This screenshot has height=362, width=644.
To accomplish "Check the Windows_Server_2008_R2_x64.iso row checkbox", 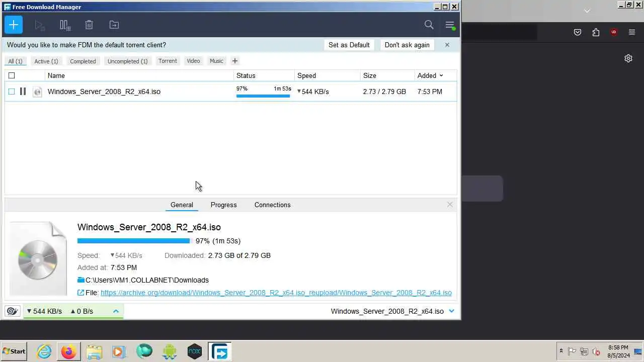I will click(x=12, y=92).
